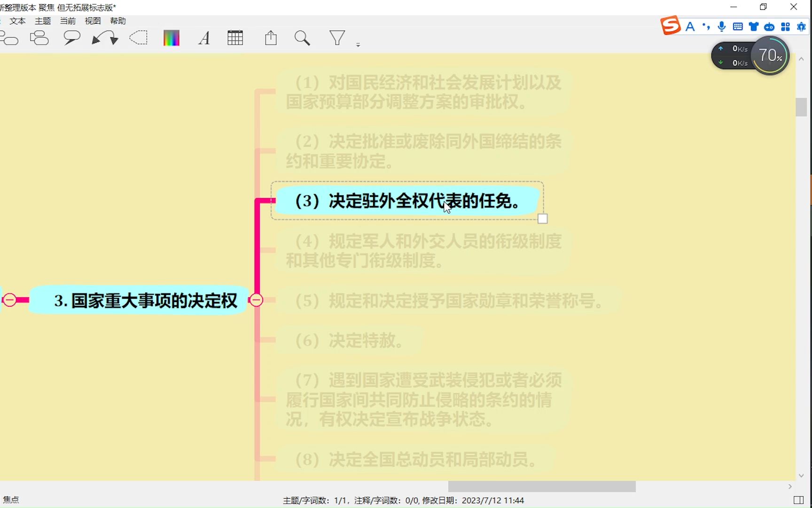The height and width of the screenshot is (508, 812).
Task: Select the callout speech-bubble tool
Action: click(x=71, y=38)
